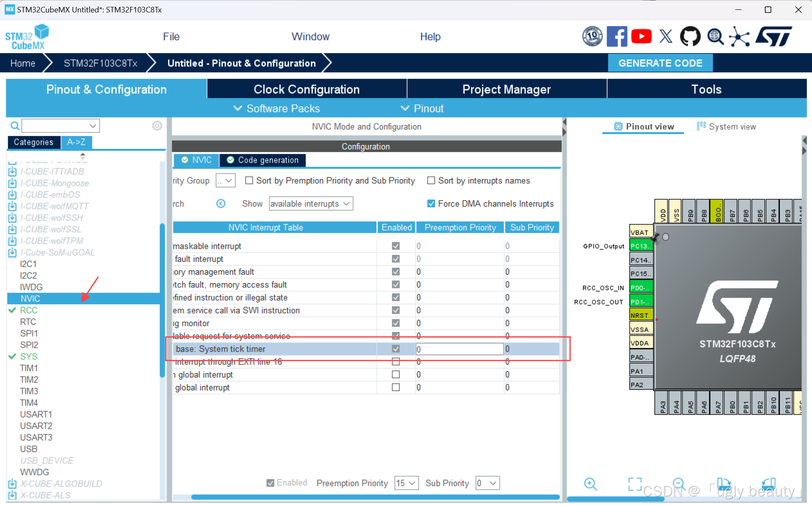
Task: Click the 10th anniversary badge icon
Action: 592,36
